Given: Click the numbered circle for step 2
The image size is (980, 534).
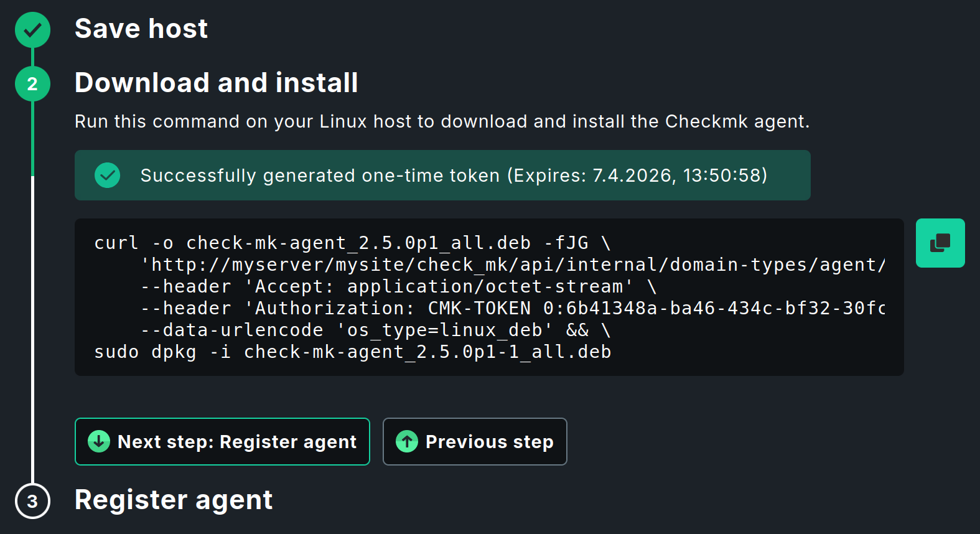Looking at the screenshot, I should (32, 83).
